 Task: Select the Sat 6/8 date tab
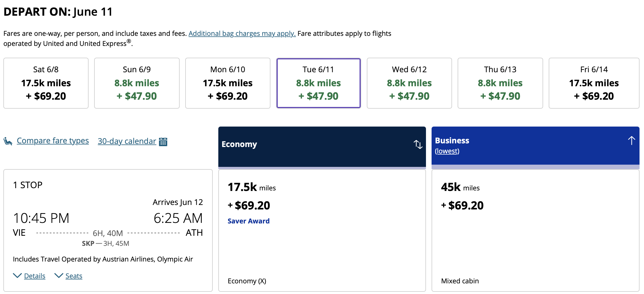[x=46, y=83]
